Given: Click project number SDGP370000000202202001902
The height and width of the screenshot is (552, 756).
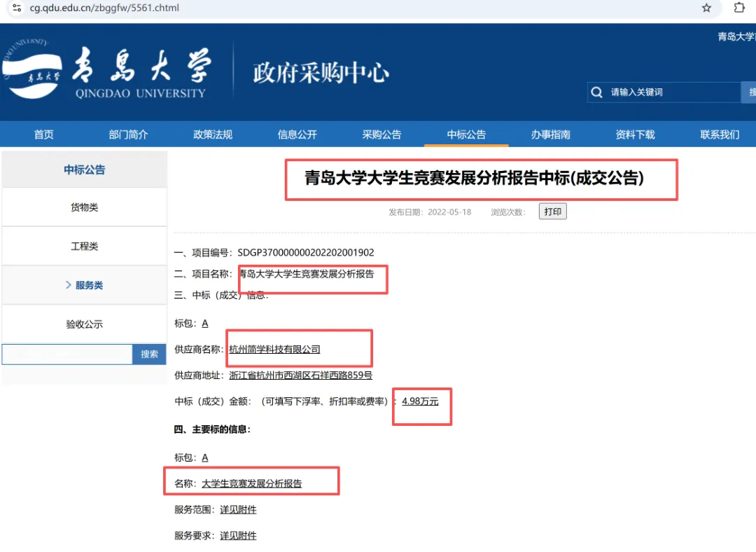Looking at the screenshot, I should pyautogui.click(x=306, y=252).
